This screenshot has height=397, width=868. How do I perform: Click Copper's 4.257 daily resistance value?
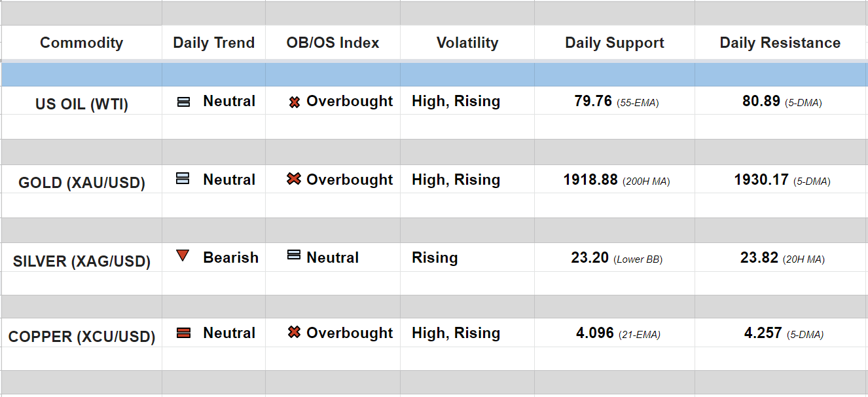coord(763,333)
